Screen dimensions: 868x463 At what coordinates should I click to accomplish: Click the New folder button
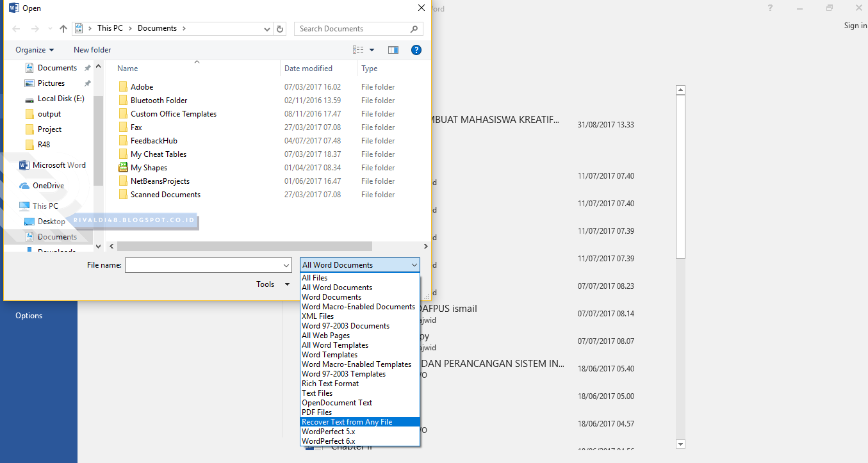tap(92, 50)
